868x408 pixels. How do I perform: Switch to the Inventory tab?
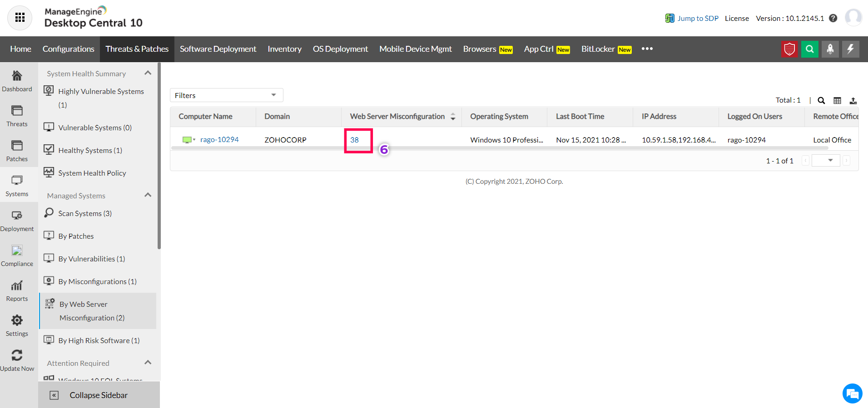click(284, 49)
